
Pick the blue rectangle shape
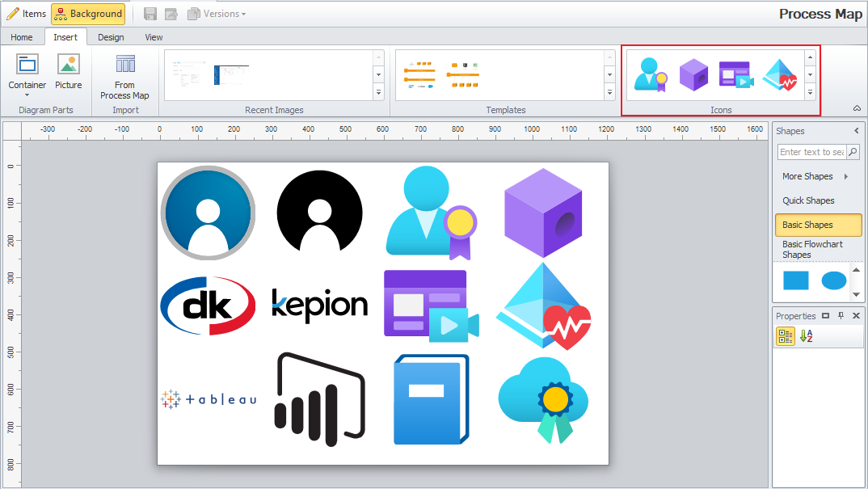(x=795, y=280)
